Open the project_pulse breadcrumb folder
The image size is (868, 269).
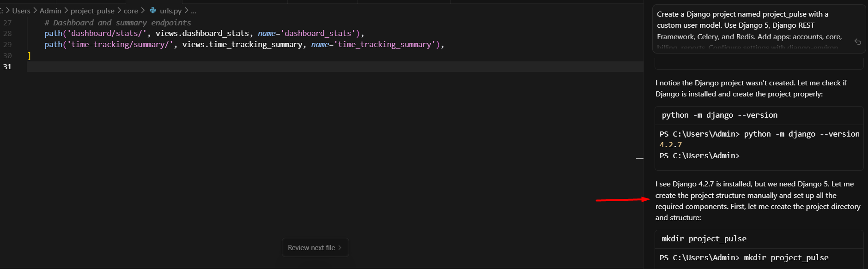tap(92, 11)
